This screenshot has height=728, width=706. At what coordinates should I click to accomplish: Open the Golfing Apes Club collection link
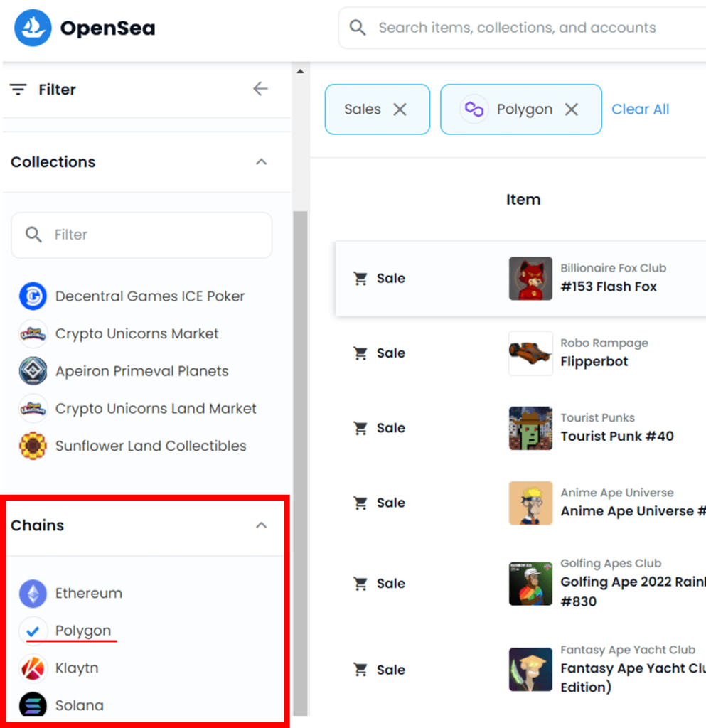[611, 563]
